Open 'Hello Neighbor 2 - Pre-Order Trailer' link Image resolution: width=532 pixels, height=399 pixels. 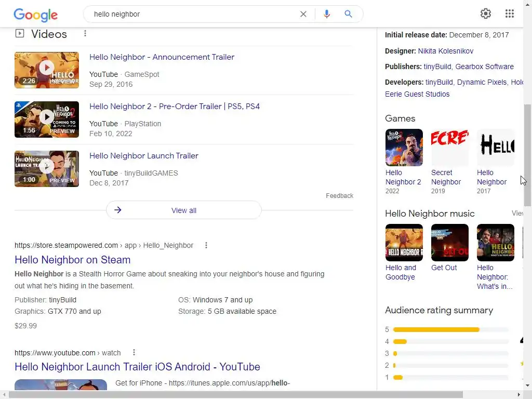click(x=175, y=106)
